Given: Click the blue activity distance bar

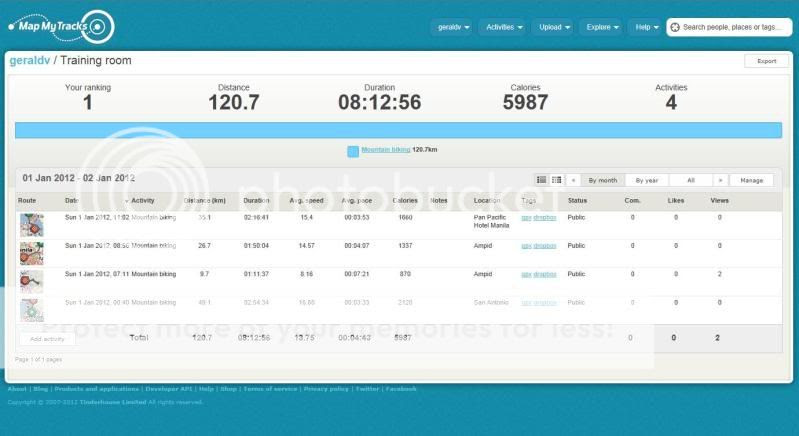Looking at the screenshot, I should tap(398, 130).
